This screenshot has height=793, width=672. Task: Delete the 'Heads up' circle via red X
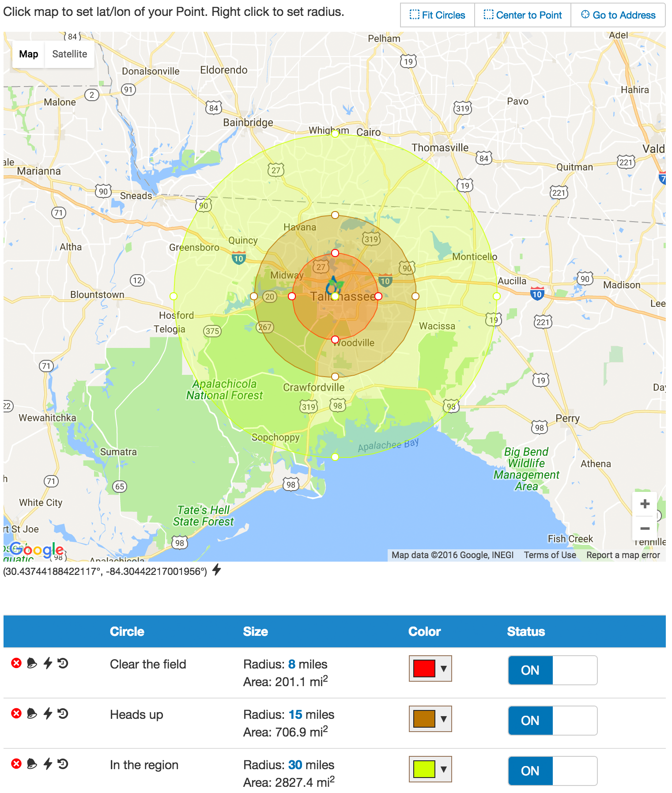click(16, 713)
